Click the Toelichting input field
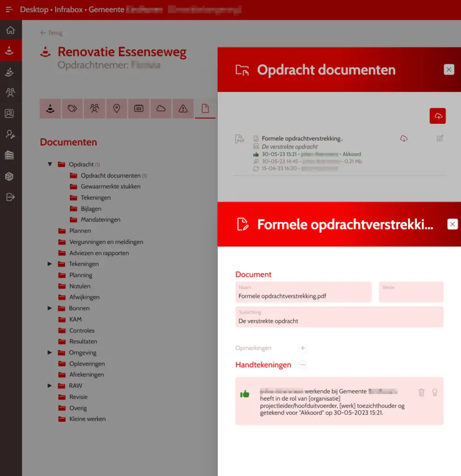Viewport: 461px width, 476px height. click(339, 317)
